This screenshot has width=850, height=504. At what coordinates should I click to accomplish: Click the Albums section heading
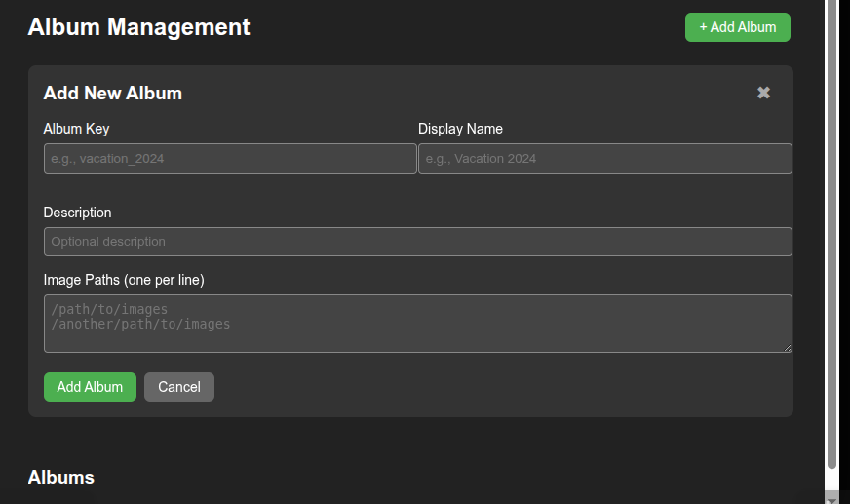pyautogui.click(x=61, y=478)
